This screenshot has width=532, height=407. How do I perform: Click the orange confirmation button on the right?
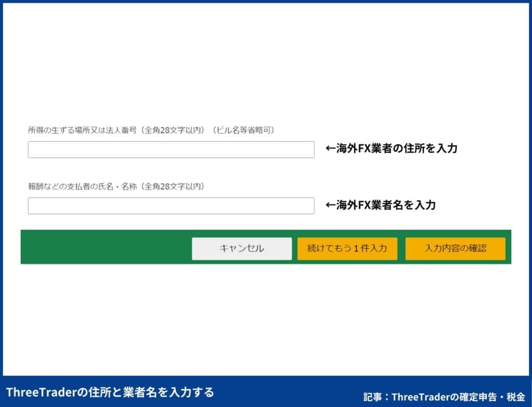coord(456,248)
